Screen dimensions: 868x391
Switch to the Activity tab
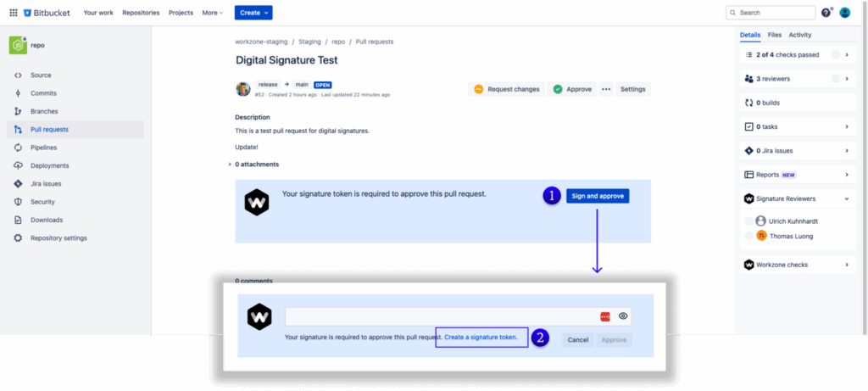coord(799,35)
